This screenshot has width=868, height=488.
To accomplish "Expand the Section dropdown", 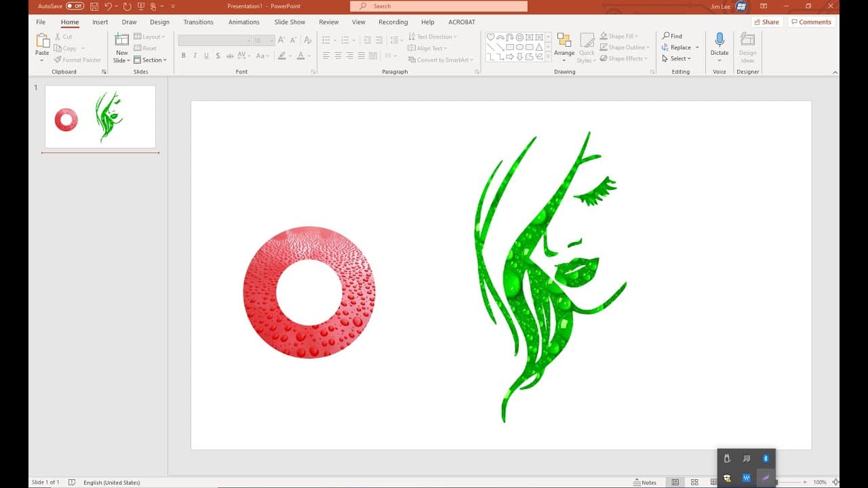I will click(x=151, y=60).
